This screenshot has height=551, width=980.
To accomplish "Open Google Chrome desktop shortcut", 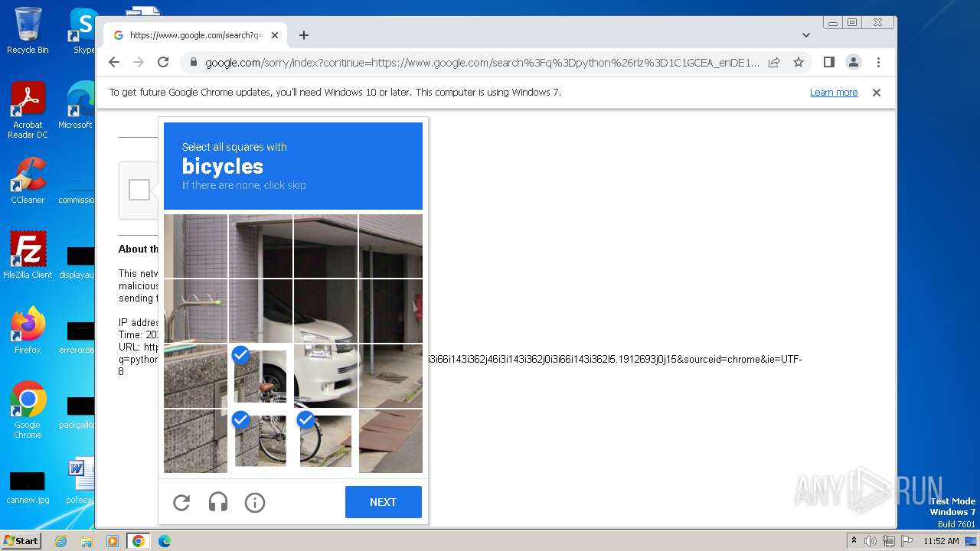I will (28, 409).
